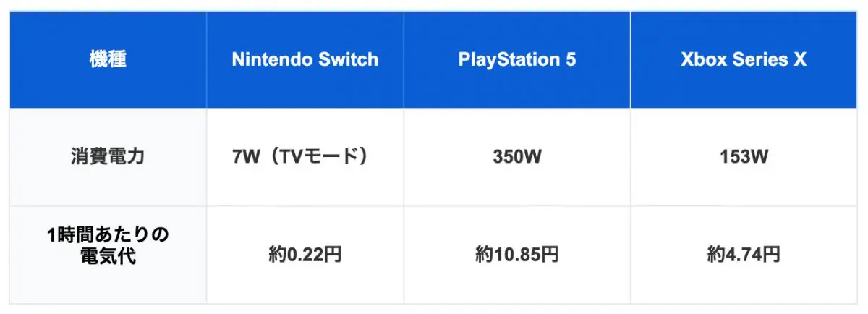The width and height of the screenshot is (868, 314).
Task: Click the word Series in the header
Action: tap(755, 59)
